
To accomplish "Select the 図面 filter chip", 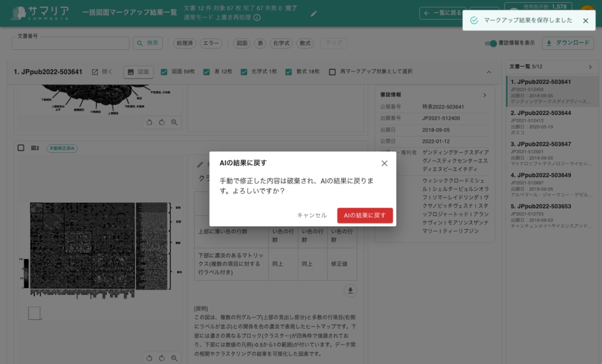I will [242, 43].
